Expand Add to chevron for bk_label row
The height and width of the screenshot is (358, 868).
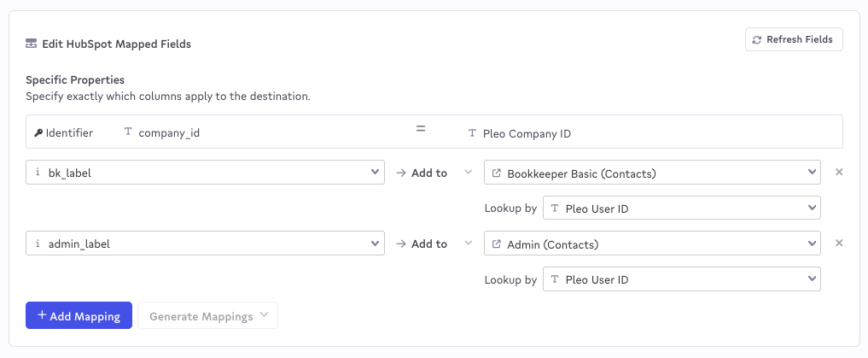point(469,173)
